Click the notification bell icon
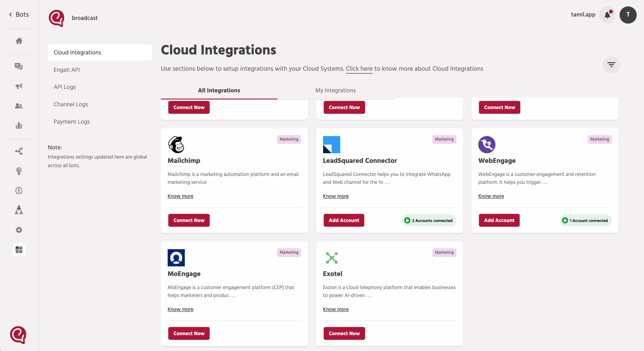The width and height of the screenshot is (644, 351). click(x=608, y=15)
